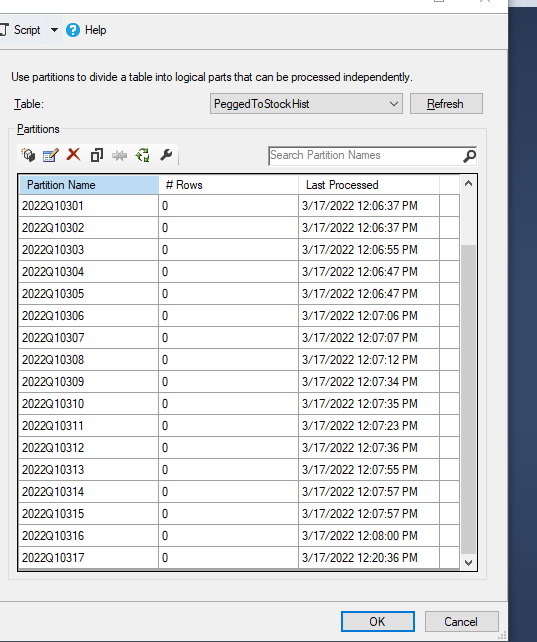Click the Search Partition Names field
Screen dimensions: 537x642
tap(365, 156)
